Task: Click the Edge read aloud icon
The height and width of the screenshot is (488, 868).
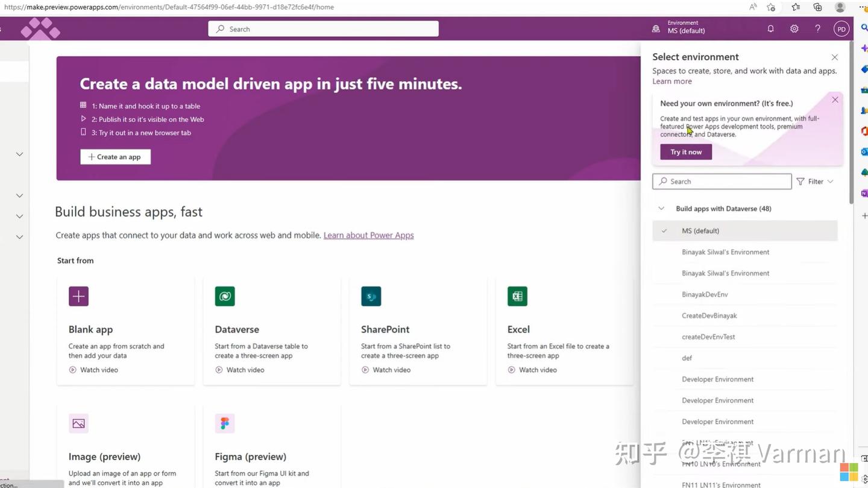Action: 753,7
